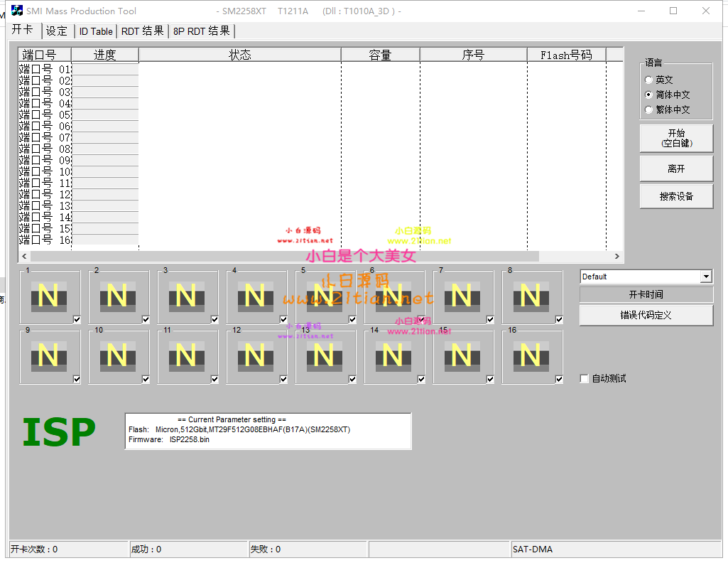Image resolution: width=728 pixels, height=563 pixels.
Task: Click the 开始 (空白键) button
Action: (x=676, y=139)
